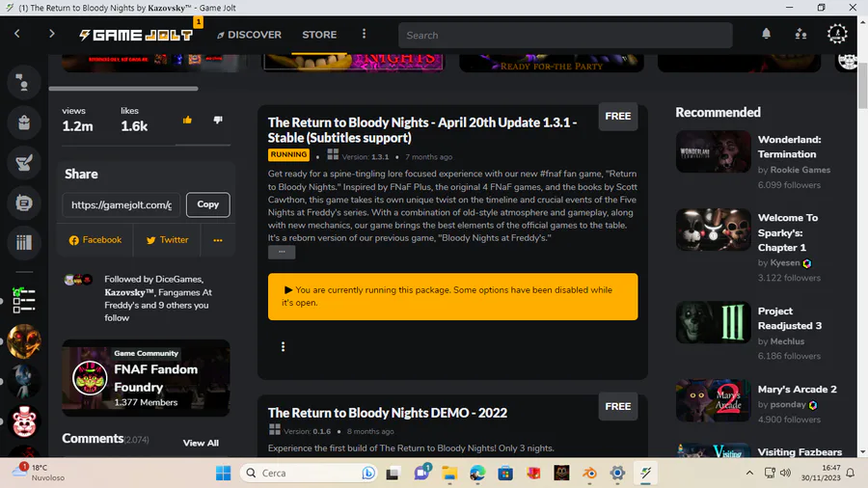Go back with the left arrow

pos(17,34)
